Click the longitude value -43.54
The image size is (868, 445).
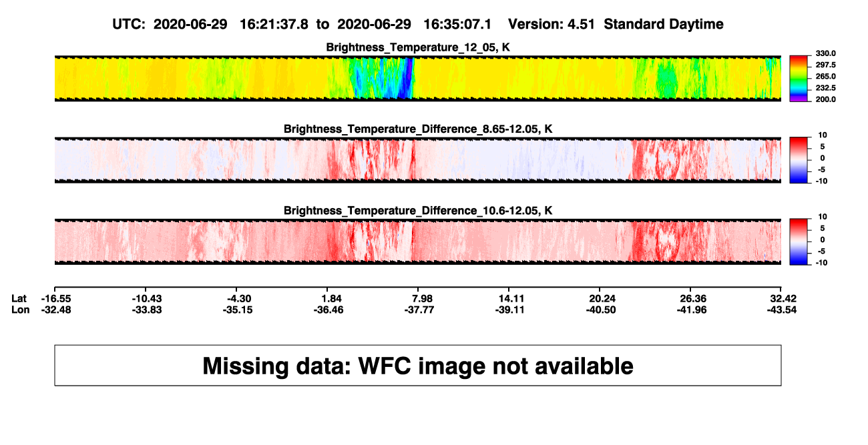coord(781,310)
